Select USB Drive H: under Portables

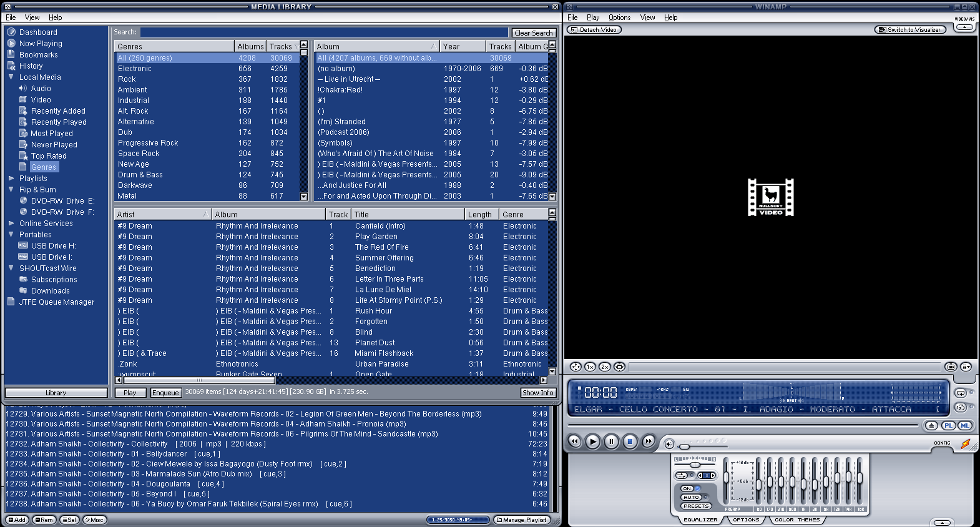click(53, 246)
